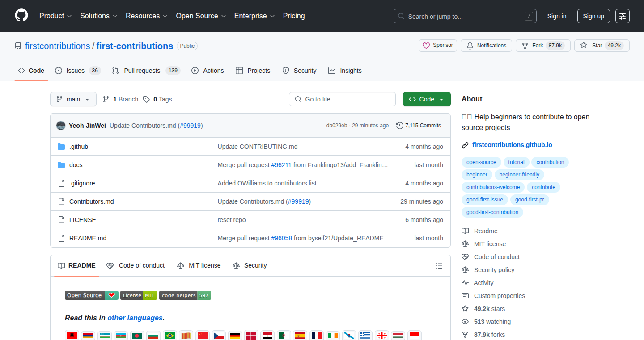Open the Albanian flag translation
Screen dimensions: 644x340
point(72,336)
